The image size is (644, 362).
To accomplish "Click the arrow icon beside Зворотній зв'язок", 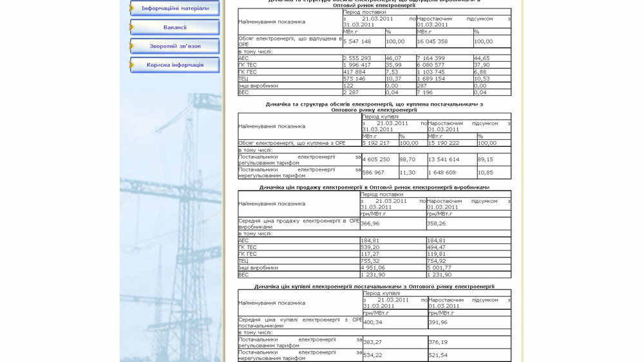I will pyautogui.click(x=132, y=46).
